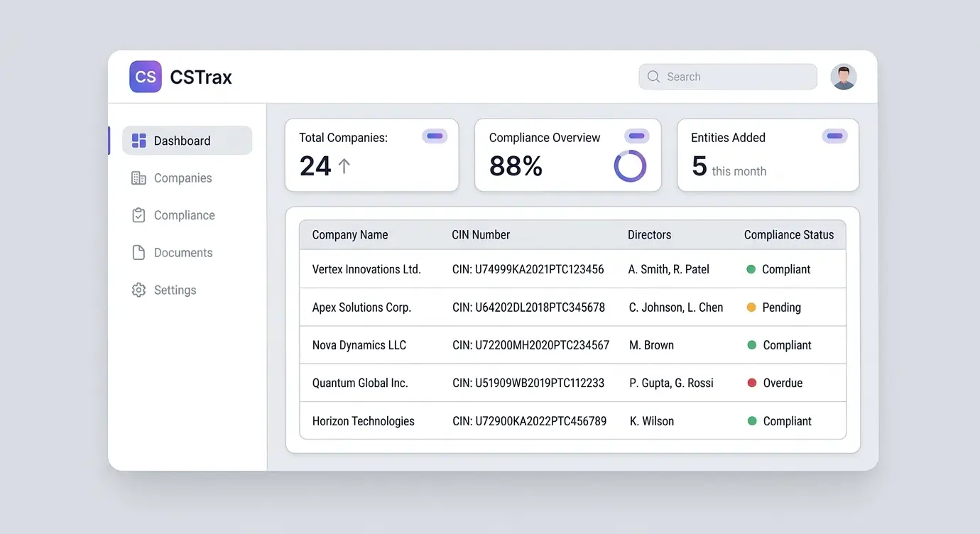
Task: Open the Companies menu item
Action: click(x=183, y=178)
